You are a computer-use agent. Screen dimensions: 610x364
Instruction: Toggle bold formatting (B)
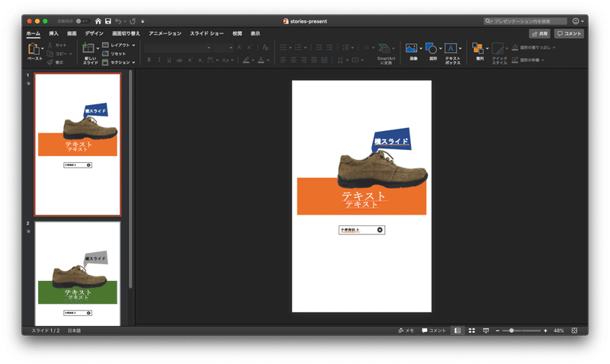click(x=149, y=60)
